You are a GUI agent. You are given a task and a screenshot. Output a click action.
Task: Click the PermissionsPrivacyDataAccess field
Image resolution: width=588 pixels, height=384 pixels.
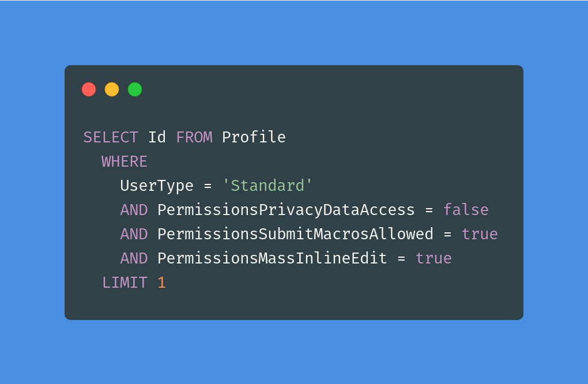286,210
